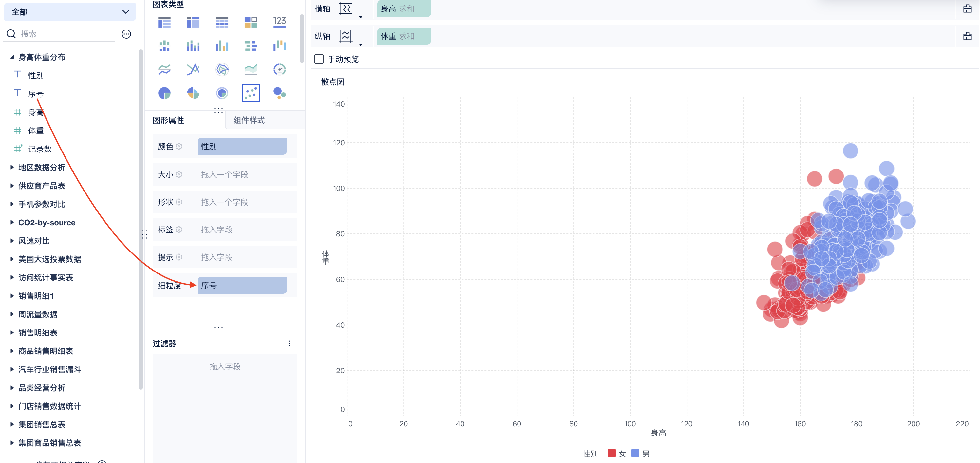The height and width of the screenshot is (463, 980).
Task: Choose the radar chart type icon
Action: pyautogui.click(x=222, y=69)
